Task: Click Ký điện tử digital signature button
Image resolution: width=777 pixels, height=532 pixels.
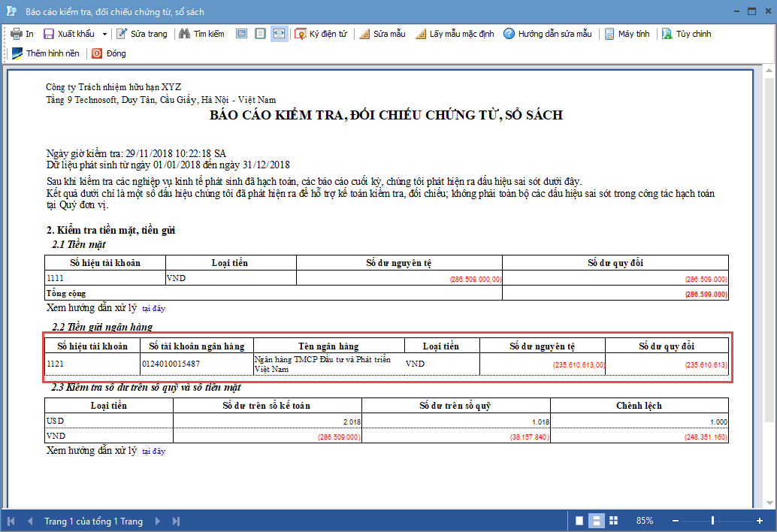Action: 321,34
